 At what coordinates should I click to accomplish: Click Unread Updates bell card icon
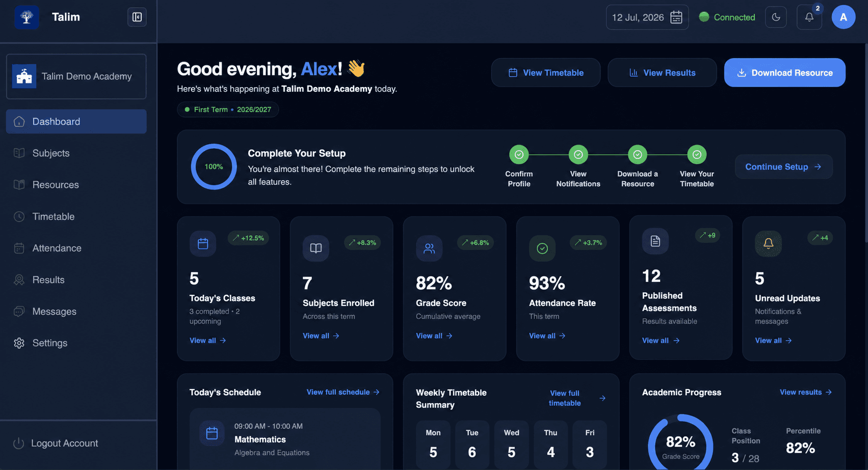point(768,243)
